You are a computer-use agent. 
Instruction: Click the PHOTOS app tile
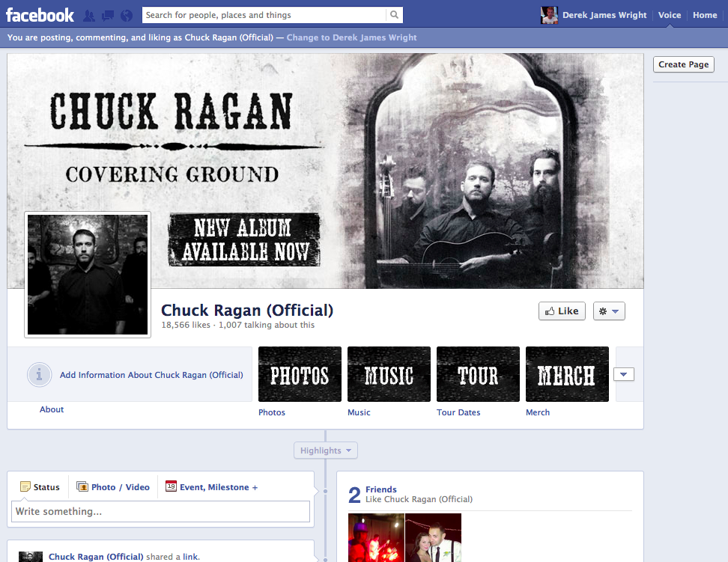pyautogui.click(x=300, y=374)
